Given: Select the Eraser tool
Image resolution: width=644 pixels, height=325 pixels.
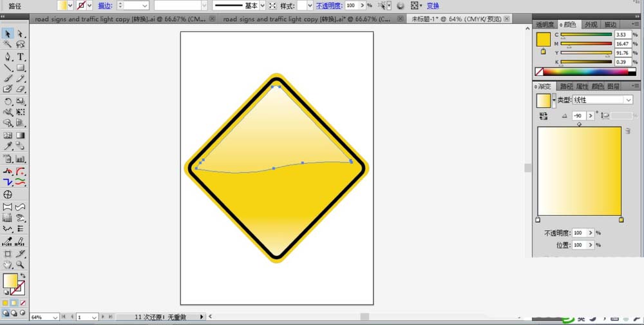Looking at the screenshot, I should [20, 89].
